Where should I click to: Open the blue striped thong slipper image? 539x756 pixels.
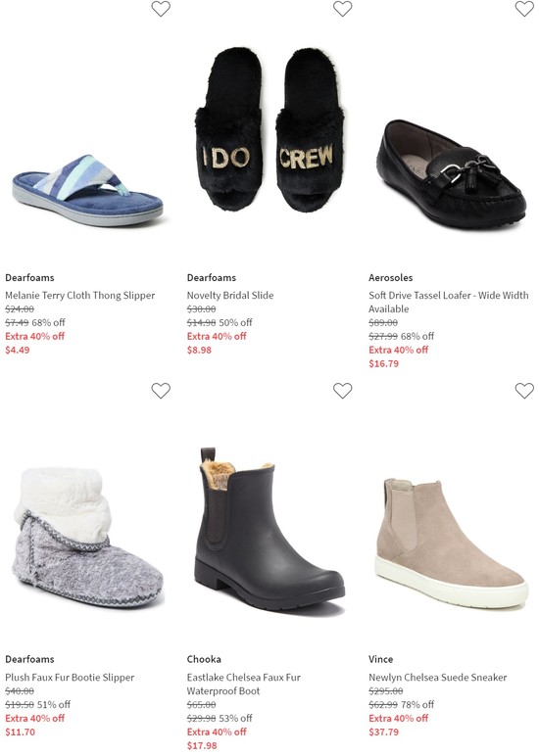tap(87, 190)
